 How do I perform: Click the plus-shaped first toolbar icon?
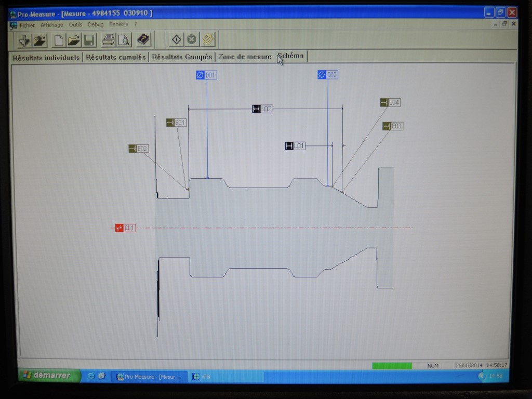(x=24, y=40)
